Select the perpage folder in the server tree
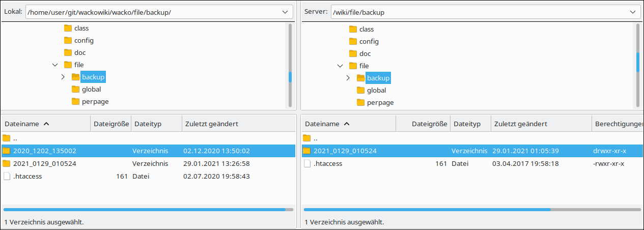The height and width of the screenshot is (230, 644). 380,102
